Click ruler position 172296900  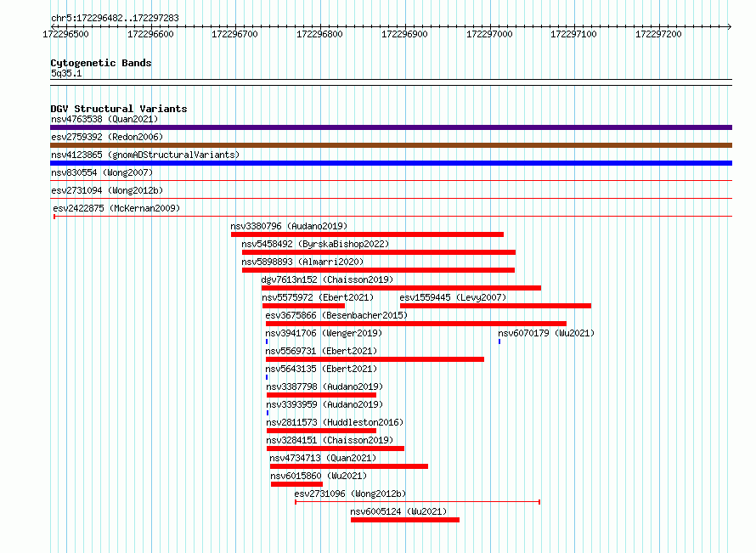(x=404, y=34)
